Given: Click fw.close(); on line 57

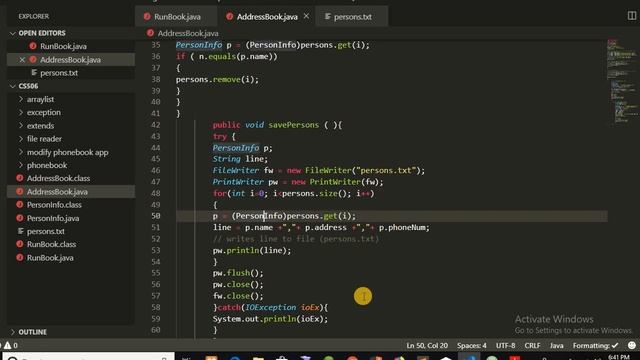Looking at the screenshot, I should [238, 296].
